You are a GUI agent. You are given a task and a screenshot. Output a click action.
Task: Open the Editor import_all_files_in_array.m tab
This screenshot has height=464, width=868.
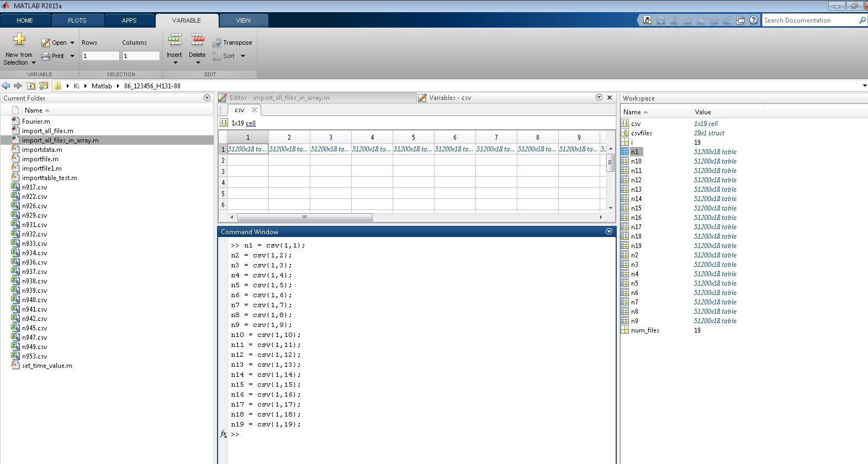279,98
